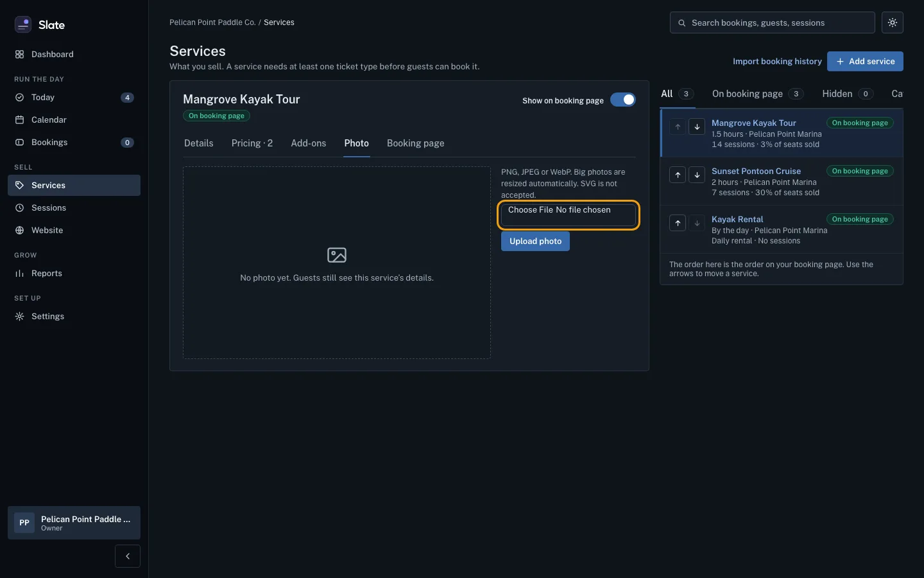Image resolution: width=924 pixels, height=578 pixels.
Task: Open Settings in the sidebar
Action: tap(74, 317)
